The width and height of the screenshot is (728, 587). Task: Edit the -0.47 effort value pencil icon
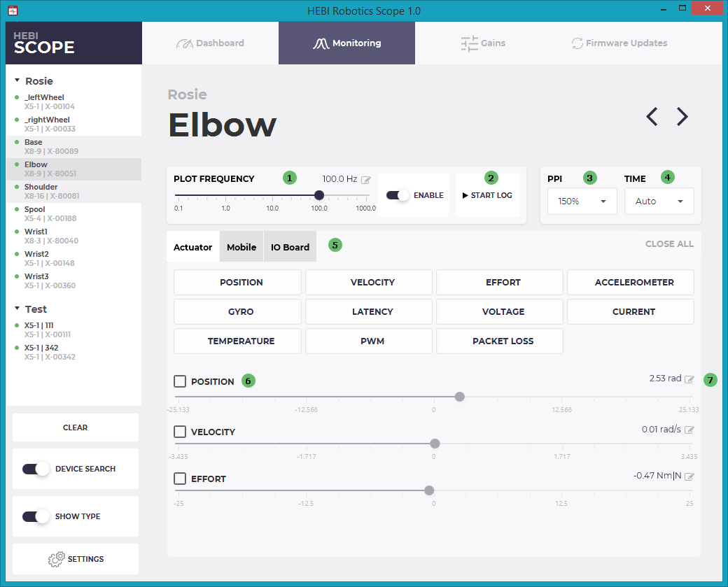point(690,476)
